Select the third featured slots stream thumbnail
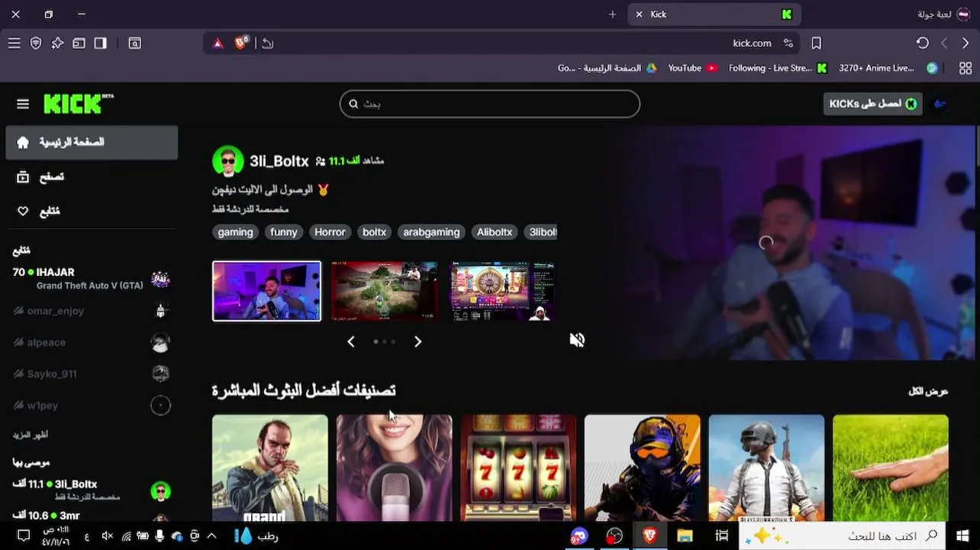This screenshot has width=980, height=550. click(x=502, y=291)
